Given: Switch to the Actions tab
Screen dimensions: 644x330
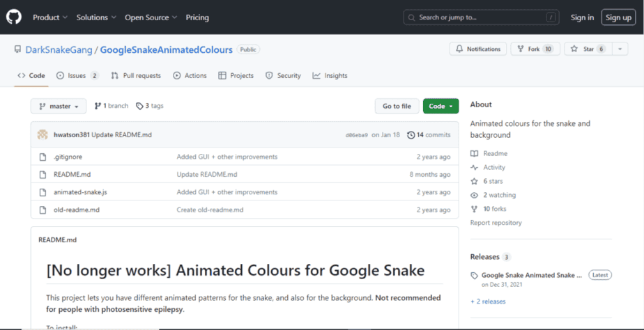Looking at the screenshot, I should point(190,75).
